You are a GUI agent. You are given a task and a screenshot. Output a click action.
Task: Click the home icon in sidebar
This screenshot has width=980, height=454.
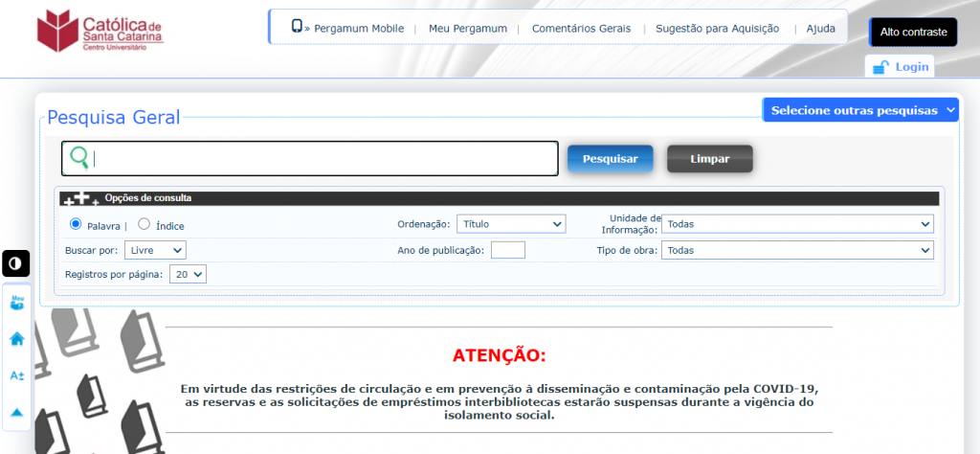click(x=16, y=338)
